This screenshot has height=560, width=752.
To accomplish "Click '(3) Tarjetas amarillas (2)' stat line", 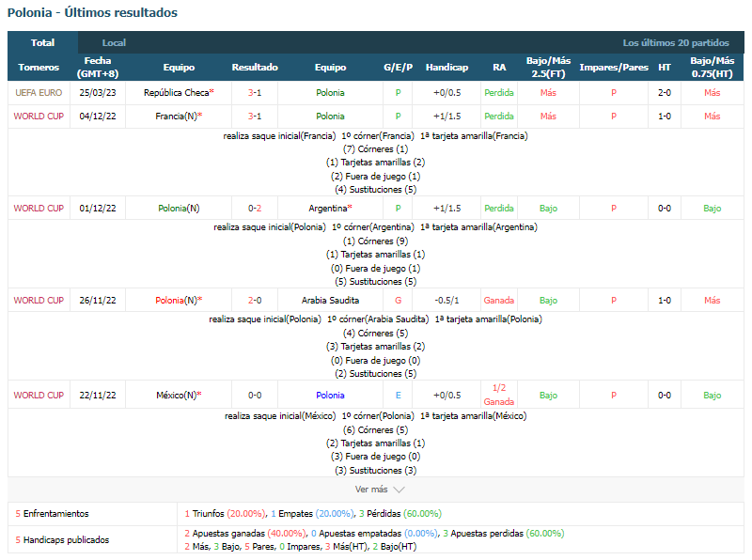I will (x=375, y=346).
